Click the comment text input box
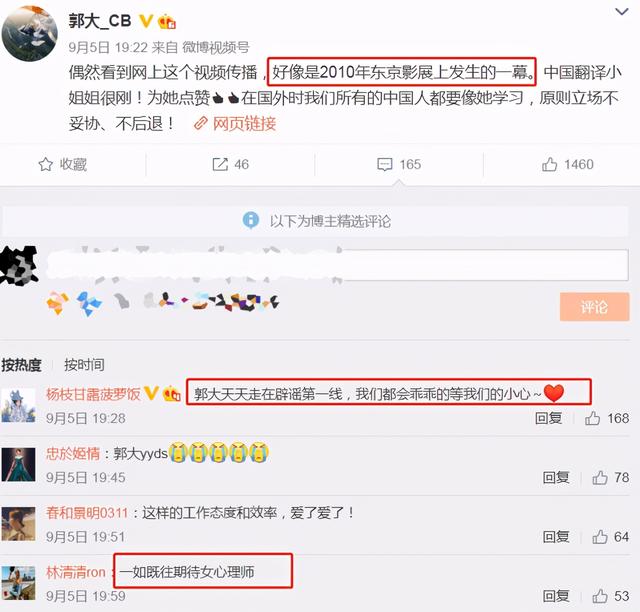Screen dimensions: 640x612 coord(337,265)
